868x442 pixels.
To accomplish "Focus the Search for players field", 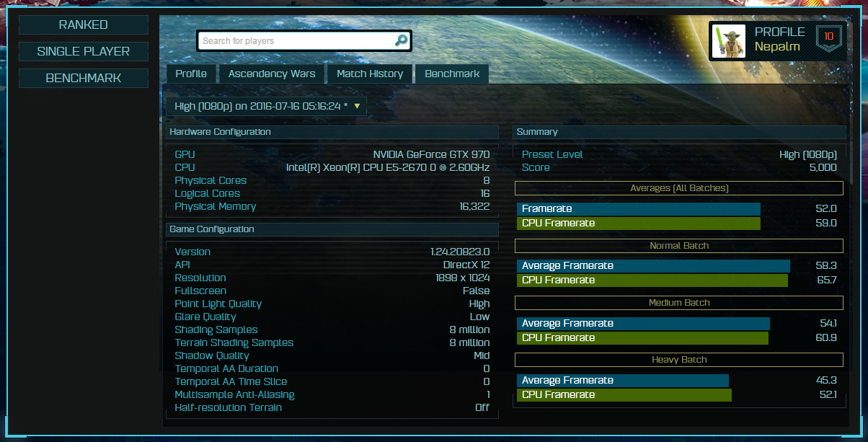I will [296, 41].
